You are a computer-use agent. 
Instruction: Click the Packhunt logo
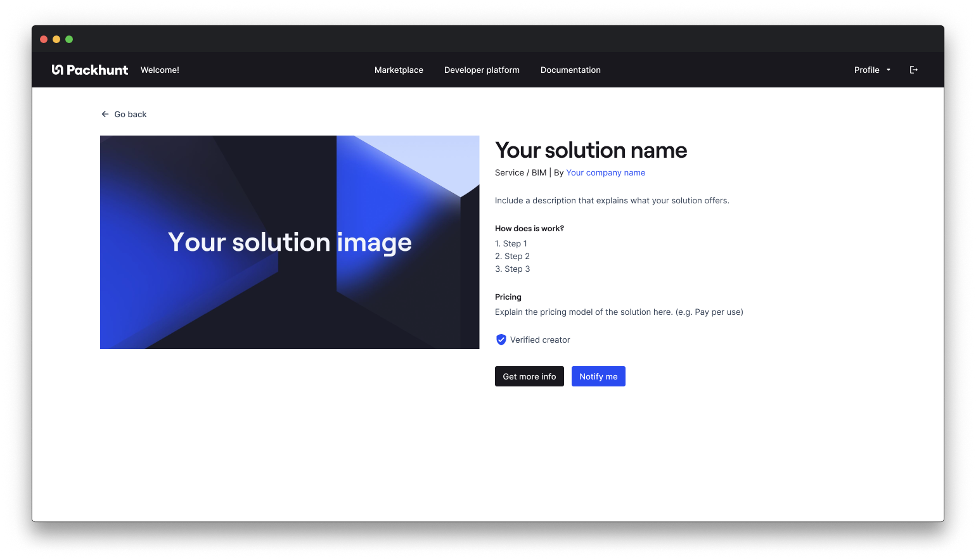[x=90, y=70]
